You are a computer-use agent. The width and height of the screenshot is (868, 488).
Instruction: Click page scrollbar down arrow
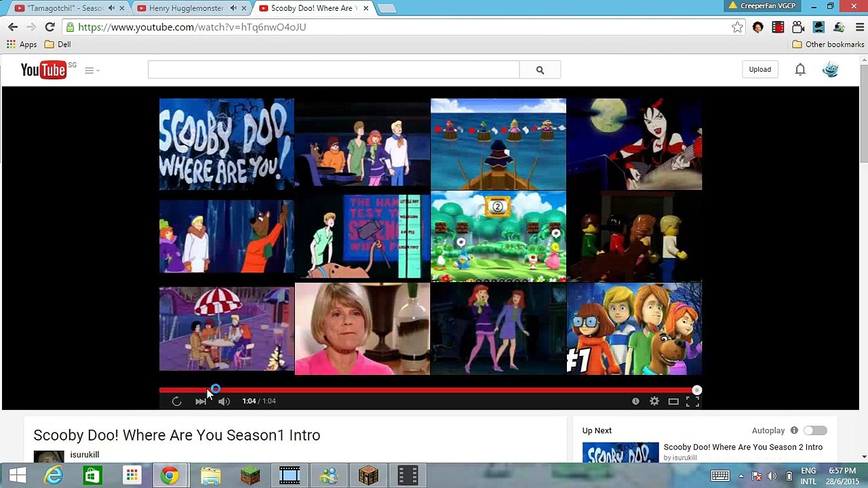click(863, 456)
